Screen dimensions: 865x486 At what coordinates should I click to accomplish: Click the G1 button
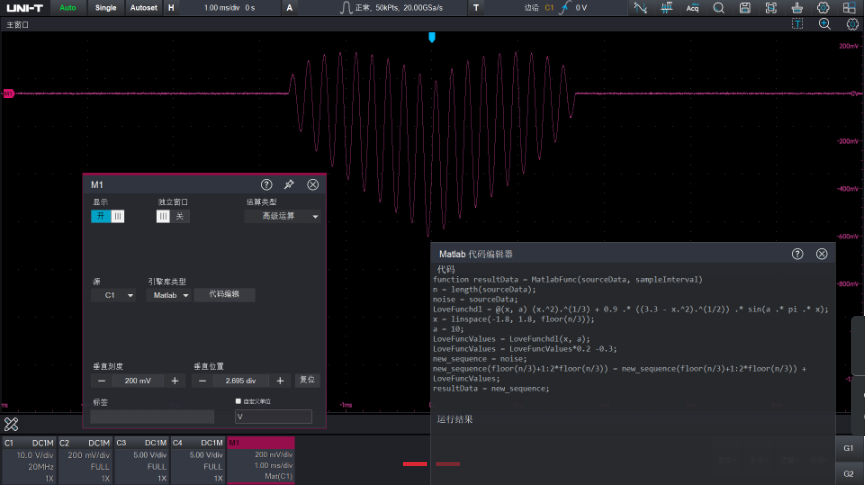pyautogui.click(x=848, y=448)
